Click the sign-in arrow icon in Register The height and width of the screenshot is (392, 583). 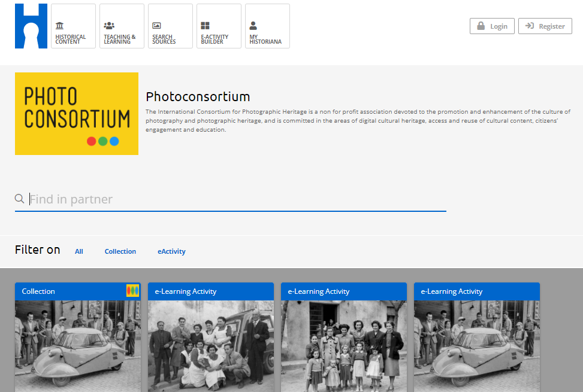click(x=530, y=26)
